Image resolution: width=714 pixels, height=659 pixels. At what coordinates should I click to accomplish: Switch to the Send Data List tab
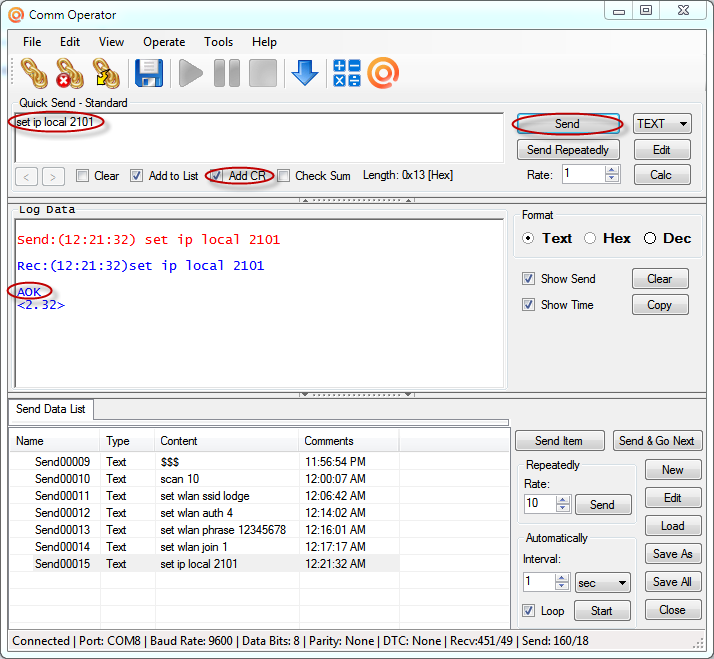[x=51, y=409]
